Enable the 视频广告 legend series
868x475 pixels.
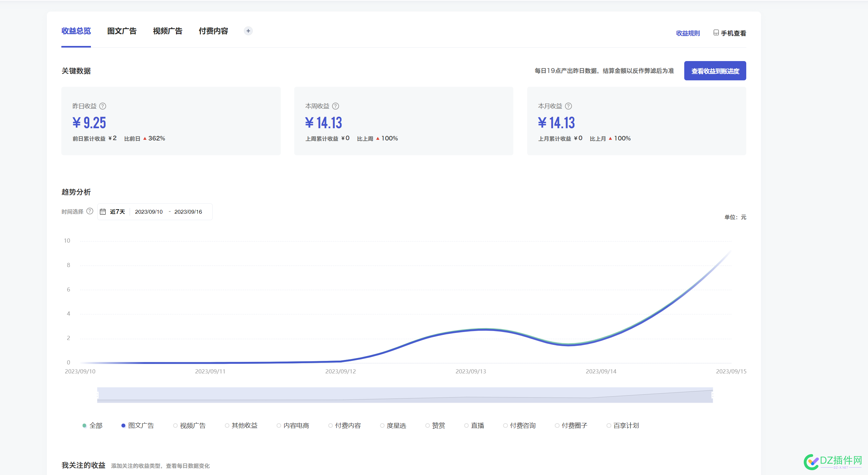[189, 426]
